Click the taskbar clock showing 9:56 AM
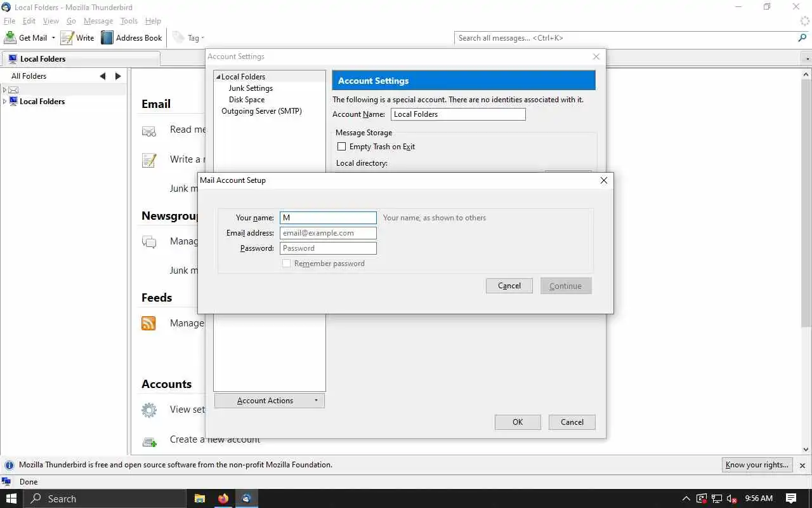Image resolution: width=812 pixels, height=508 pixels. click(759, 498)
